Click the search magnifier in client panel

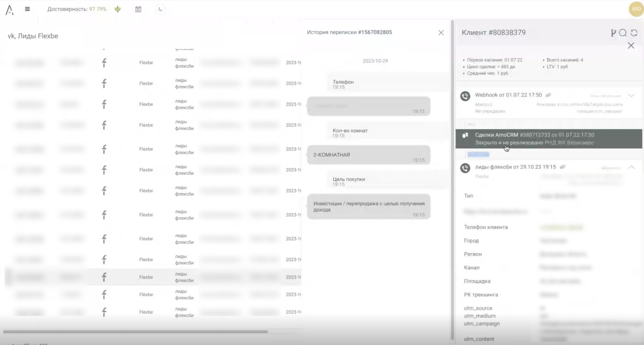coord(623,33)
